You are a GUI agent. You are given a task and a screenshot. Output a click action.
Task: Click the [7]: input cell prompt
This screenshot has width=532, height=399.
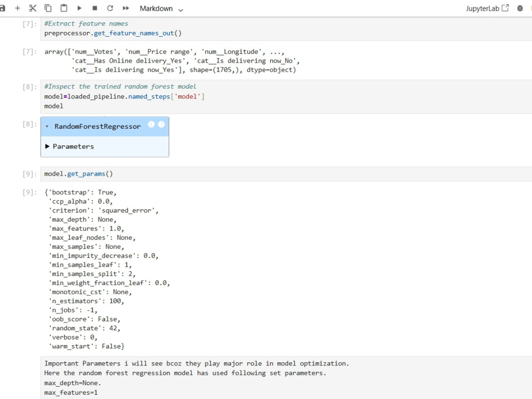point(29,24)
